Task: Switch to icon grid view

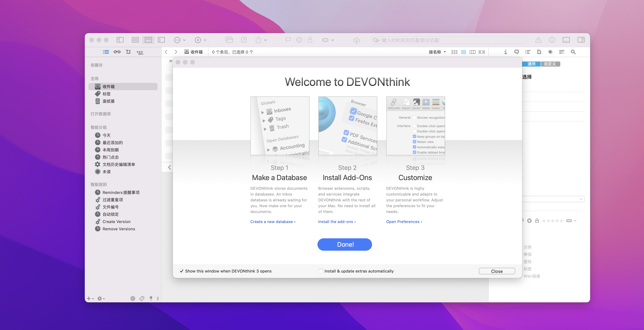Action: pyautogui.click(x=454, y=52)
